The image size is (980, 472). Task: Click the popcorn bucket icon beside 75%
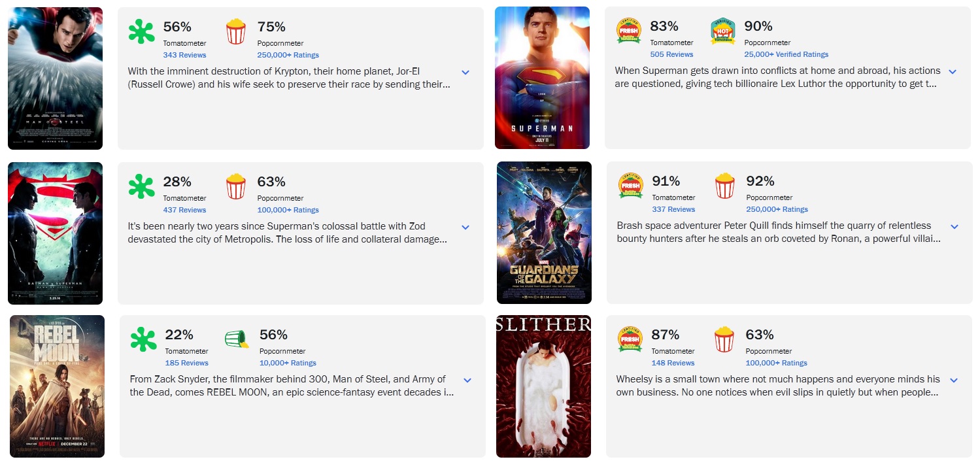click(235, 31)
